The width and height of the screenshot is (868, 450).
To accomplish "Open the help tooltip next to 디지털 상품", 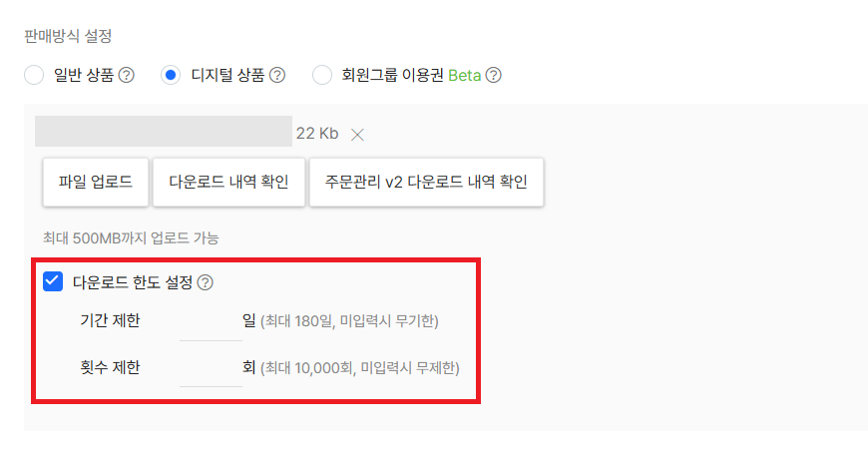I will click(x=277, y=75).
